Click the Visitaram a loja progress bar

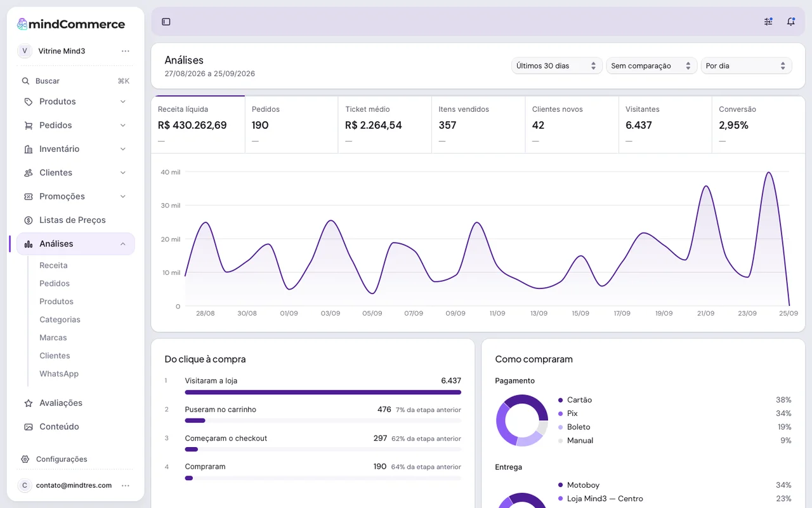[323, 392]
